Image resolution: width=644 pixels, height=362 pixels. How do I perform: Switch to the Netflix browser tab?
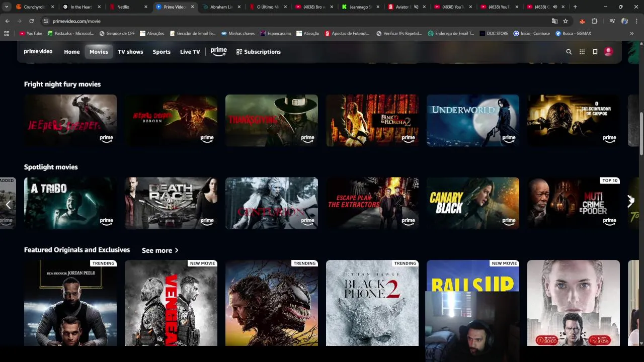point(124,7)
